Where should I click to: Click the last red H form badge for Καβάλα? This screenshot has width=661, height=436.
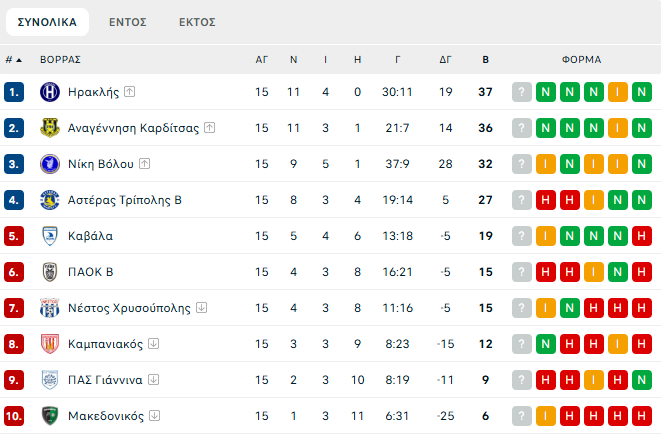641,236
